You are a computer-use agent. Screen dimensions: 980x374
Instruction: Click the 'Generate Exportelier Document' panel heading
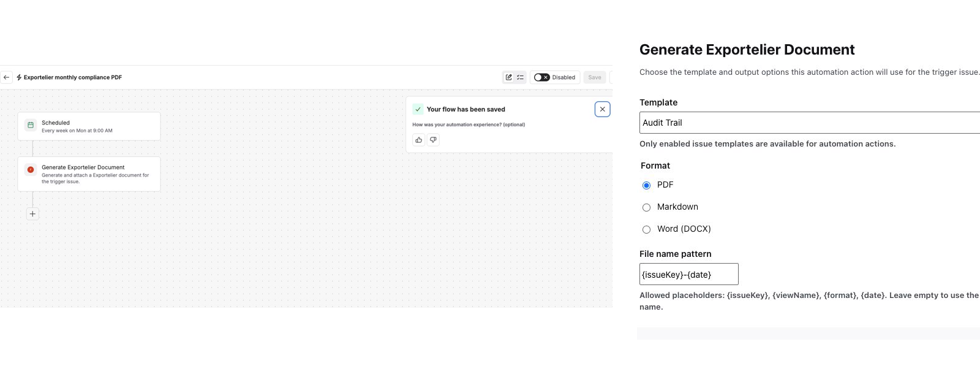tap(747, 50)
